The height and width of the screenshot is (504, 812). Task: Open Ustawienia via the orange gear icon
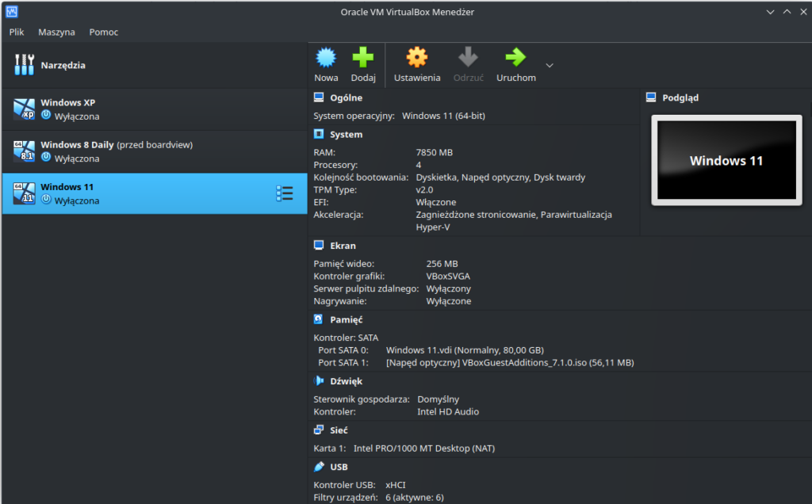click(x=417, y=57)
